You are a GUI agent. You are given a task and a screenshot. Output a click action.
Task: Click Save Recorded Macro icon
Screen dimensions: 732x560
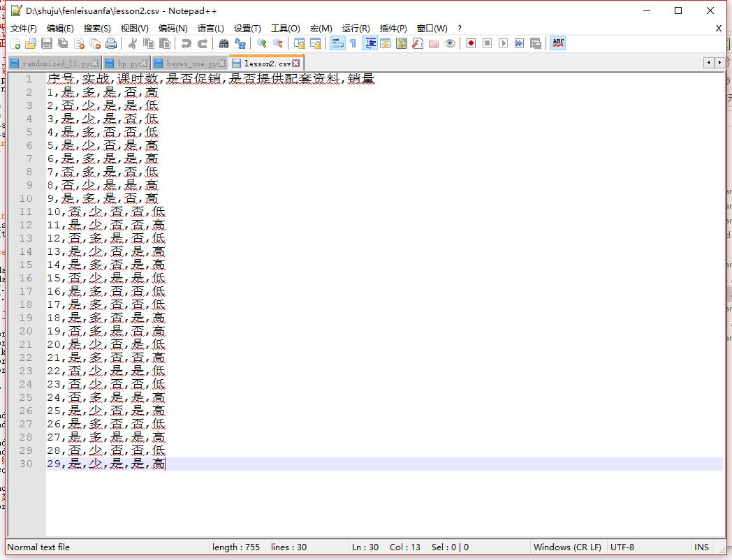[536, 43]
